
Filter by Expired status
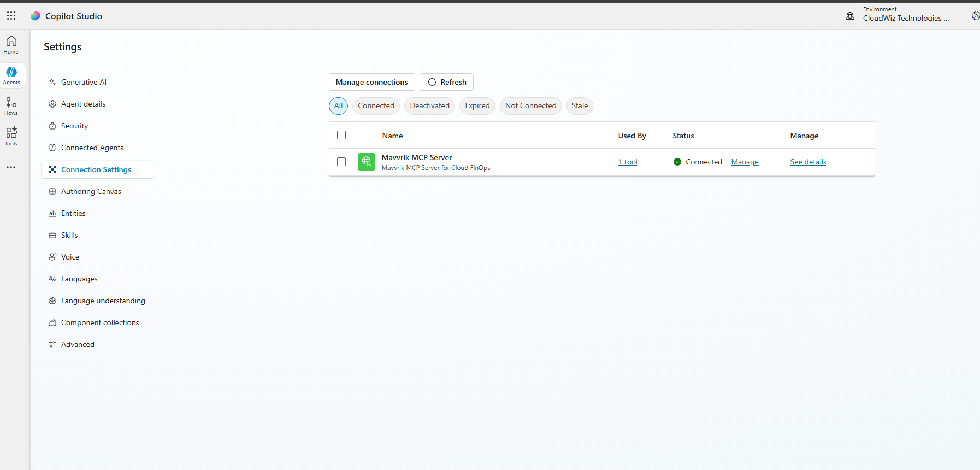click(x=477, y=106)
